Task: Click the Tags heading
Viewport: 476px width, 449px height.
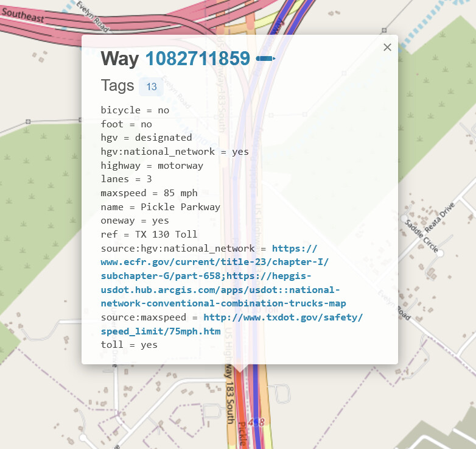Action: (x=117, y=86)
